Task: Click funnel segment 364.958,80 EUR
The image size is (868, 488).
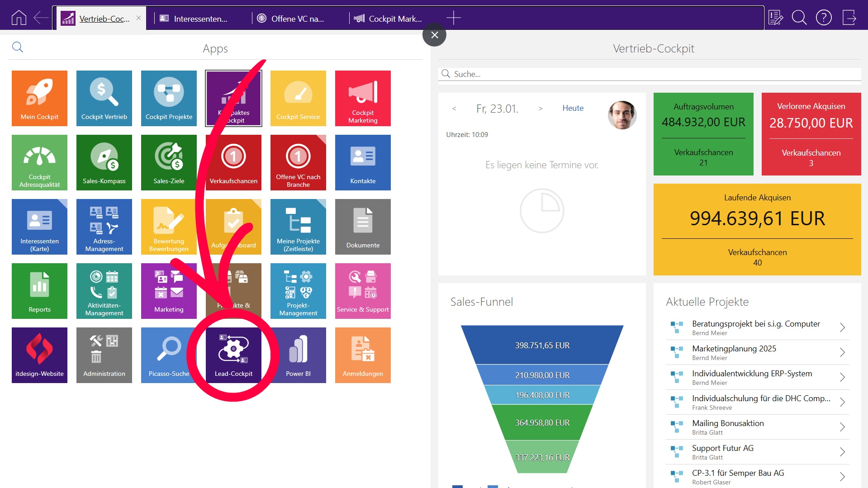Action: coord(542,422)
